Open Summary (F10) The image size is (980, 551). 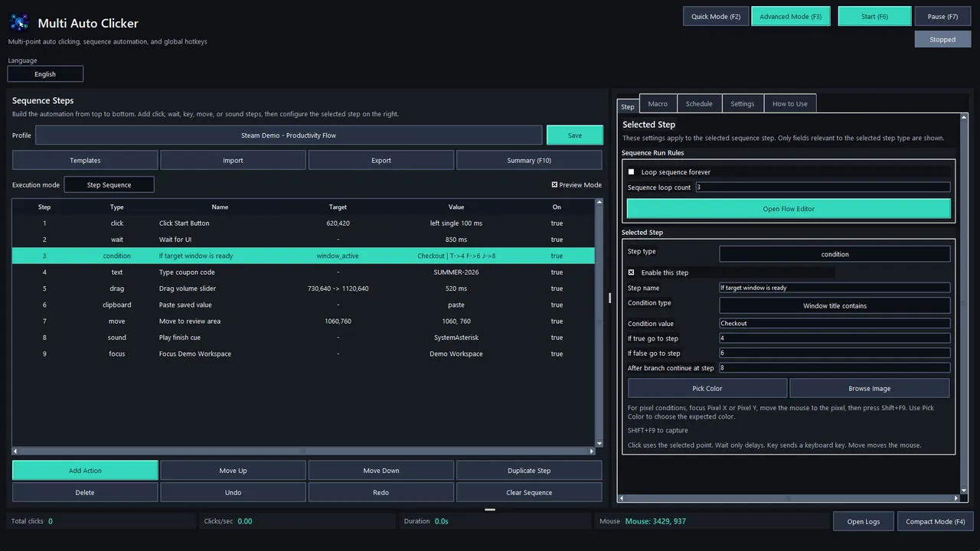[529, 160]
